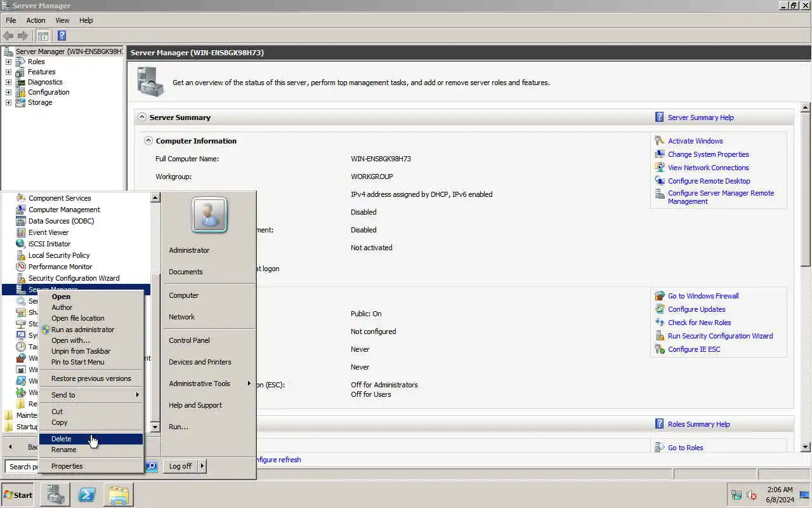Image resolution: width=812 pixels, height=508 pixels.
Task: Click the Roles Summary Help link
Action: click(698, 424)
